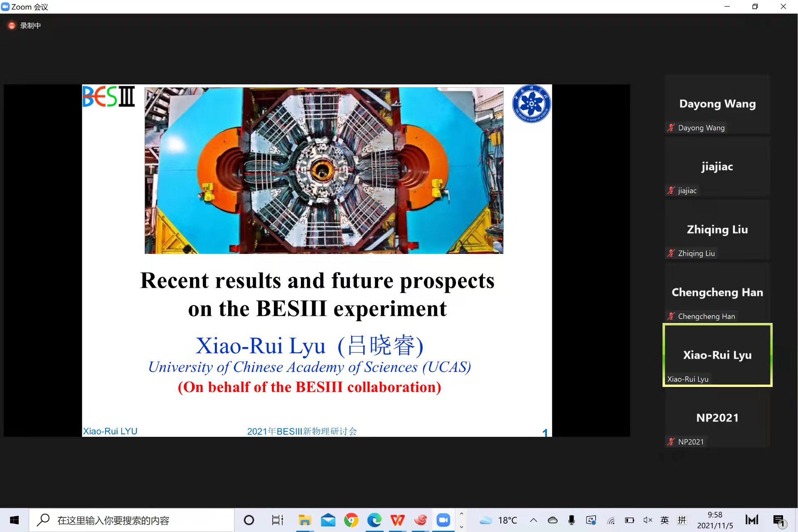This screenshot has width=798, height=532.
Task: Open the Wi-Fi network tray icon
Action: (x=611, y=520)
